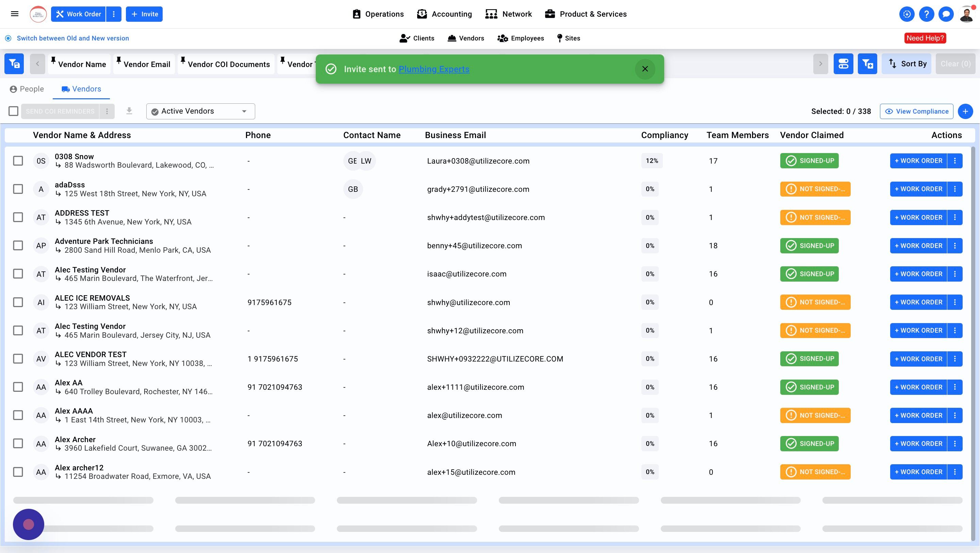Viewport: 980px width, 553px height.
Task: Click the download export icon
Action: click(129, 111)
